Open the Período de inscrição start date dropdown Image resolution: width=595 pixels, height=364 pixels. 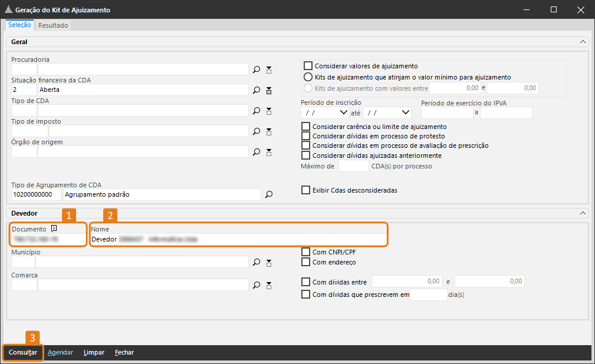[x=344, y=112]
